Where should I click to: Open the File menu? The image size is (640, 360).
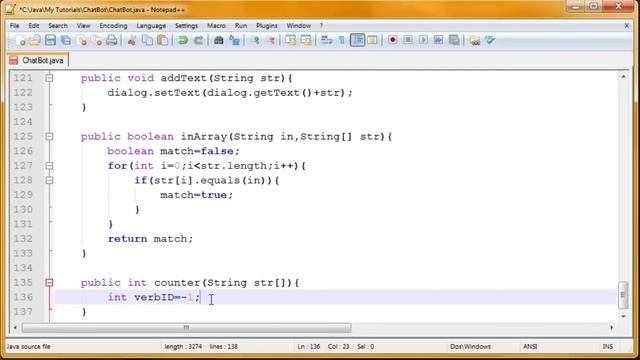(14, 26)
